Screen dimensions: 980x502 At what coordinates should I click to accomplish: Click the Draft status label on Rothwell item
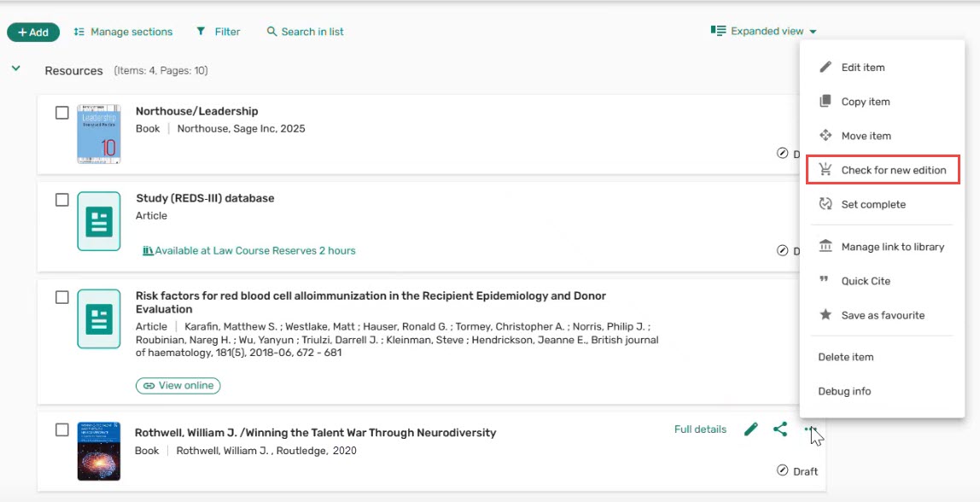click(x=806, y=471)
